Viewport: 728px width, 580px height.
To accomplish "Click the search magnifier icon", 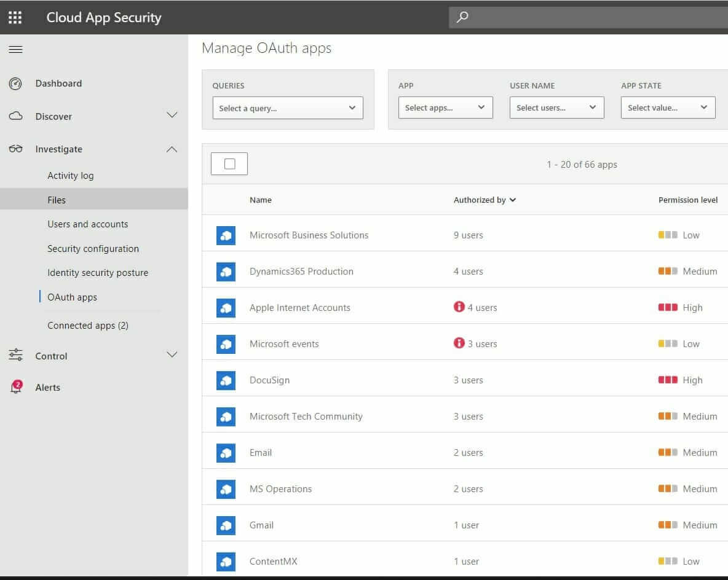I will click(462, 17).
